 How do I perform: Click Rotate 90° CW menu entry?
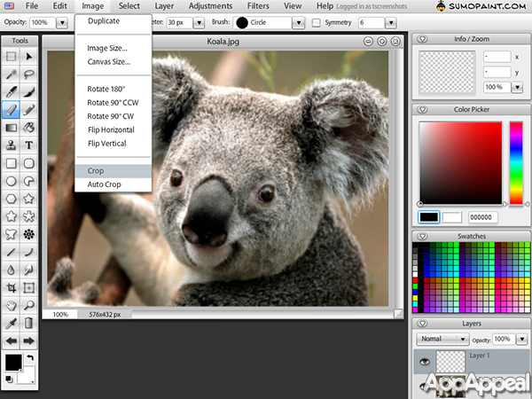pos(110,116)
